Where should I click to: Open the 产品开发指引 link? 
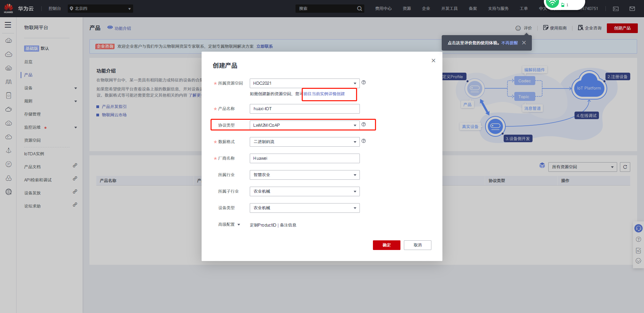pyautogui.click(x=114, y=107)
